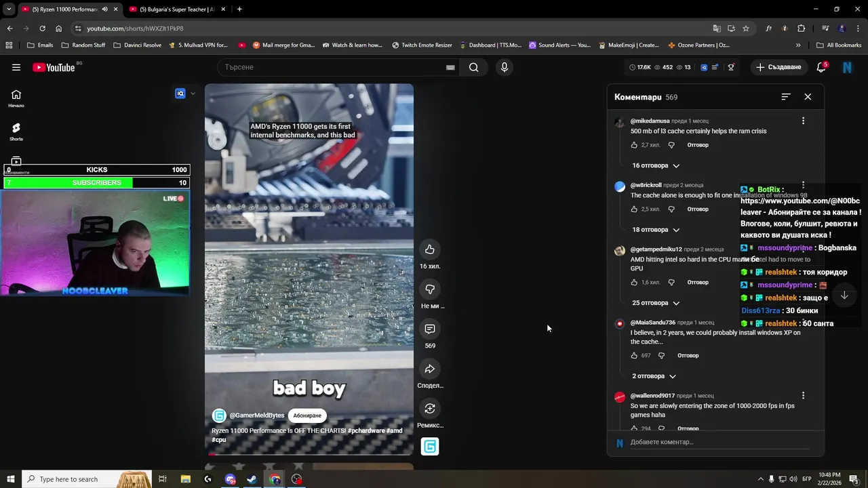
Task: Reply to MaiaSandu736 with Отговор
Action: 688,355
